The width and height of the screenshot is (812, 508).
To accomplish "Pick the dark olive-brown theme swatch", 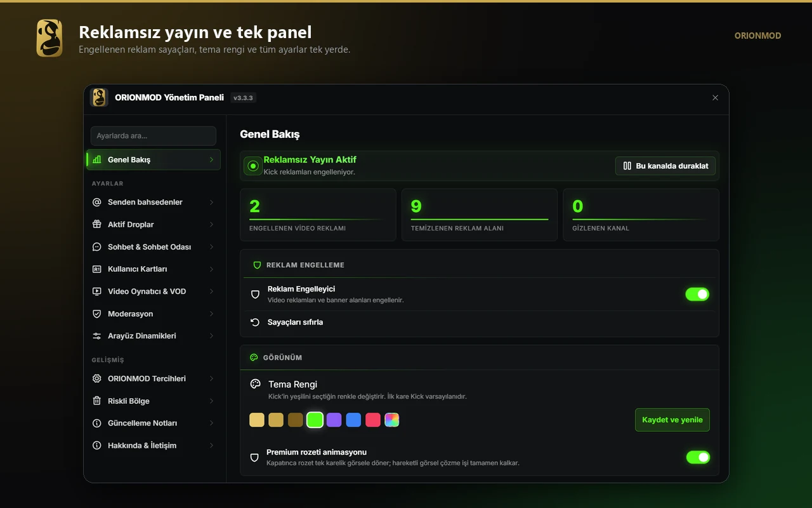I will [296, 420].
